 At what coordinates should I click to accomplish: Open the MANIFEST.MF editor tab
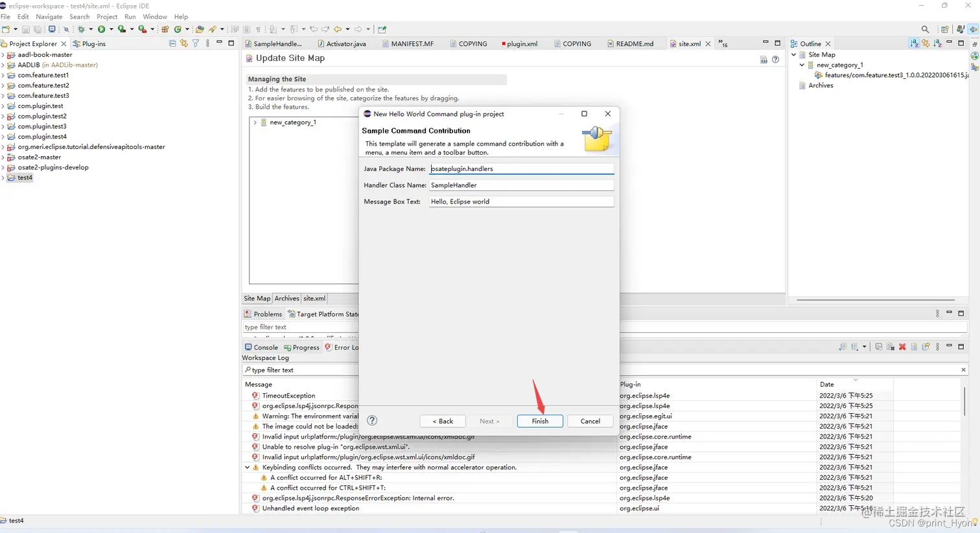(x=408, y=44)
